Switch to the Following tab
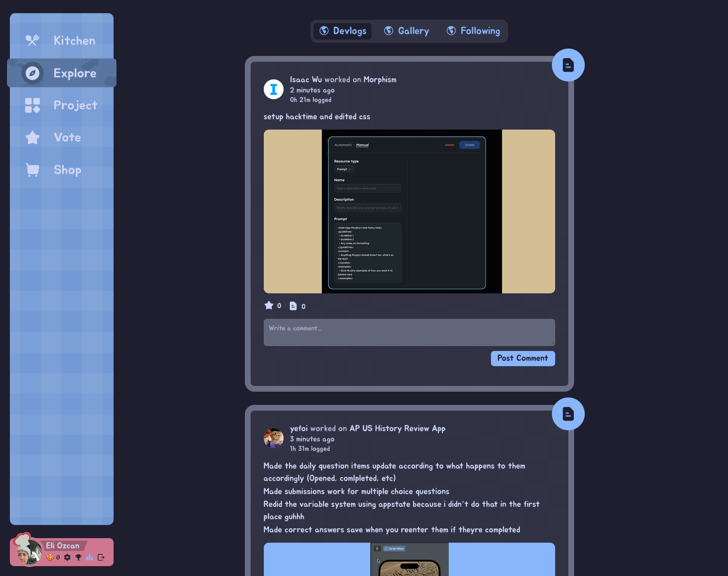 pos(473,31)
